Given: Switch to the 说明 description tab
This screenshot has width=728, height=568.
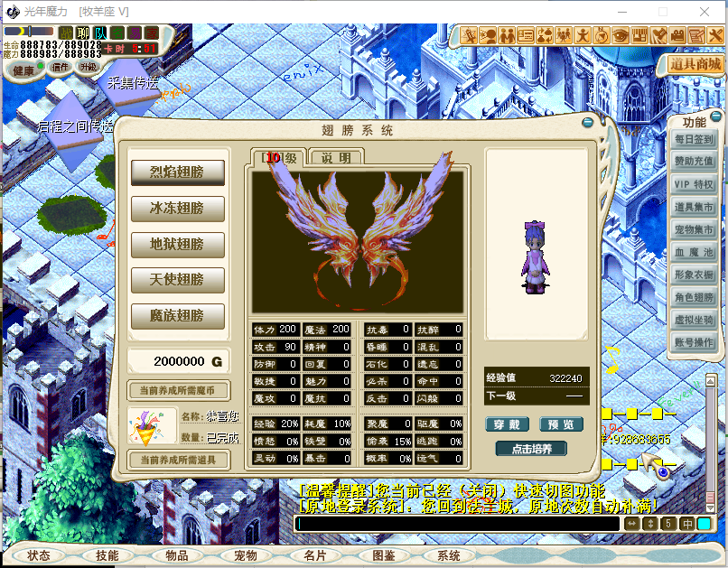Looking at the screenshot, I should click(x=337, y=158).
